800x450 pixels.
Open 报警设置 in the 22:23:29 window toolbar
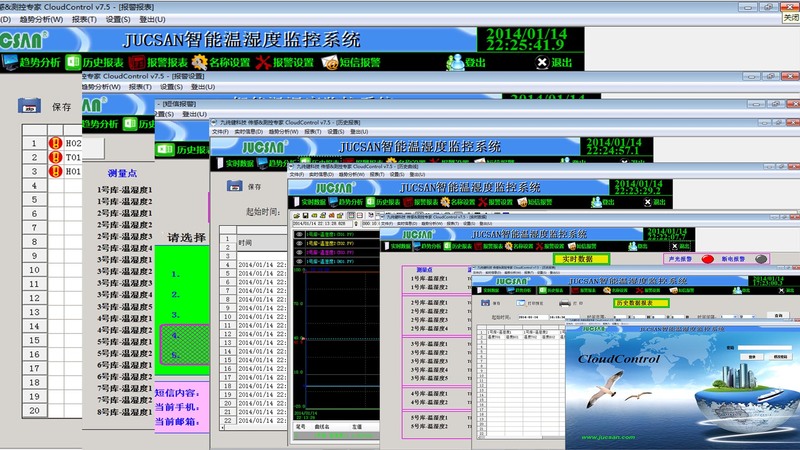point(495,202)
